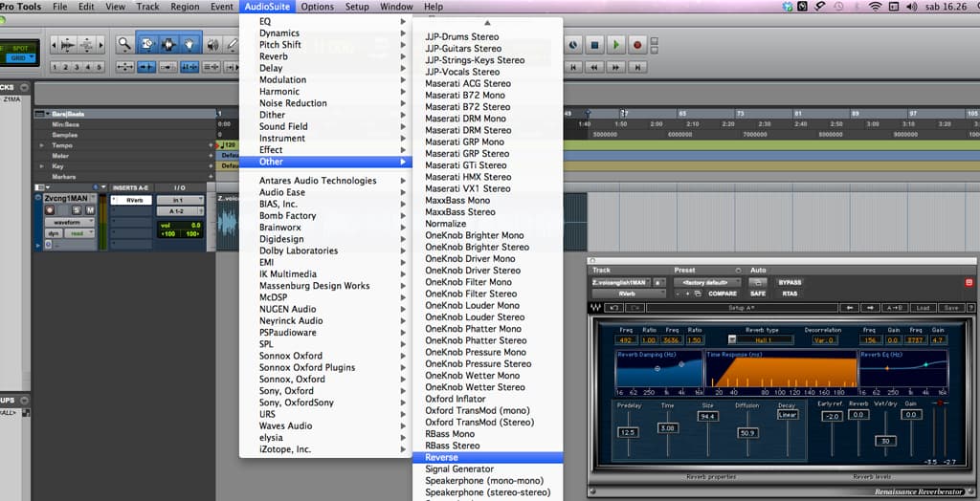The width and height of the screenshot is (980, 501).
Task: Adjust the Predelay fader in Reverb properties
Action: click(628, 432)
